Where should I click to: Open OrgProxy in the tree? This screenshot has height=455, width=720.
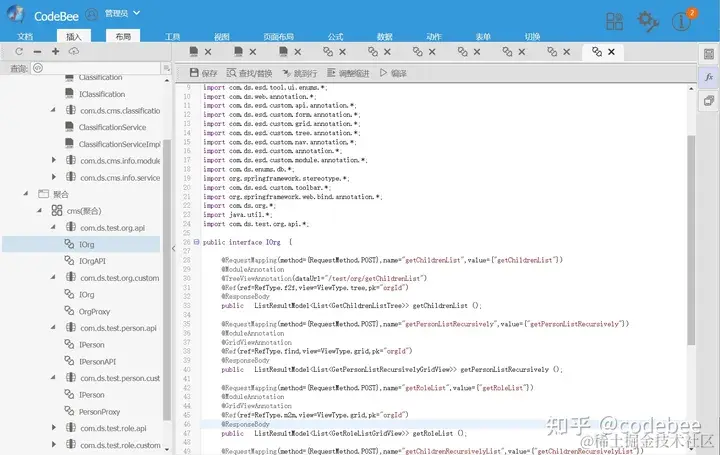tap(95, 311)
